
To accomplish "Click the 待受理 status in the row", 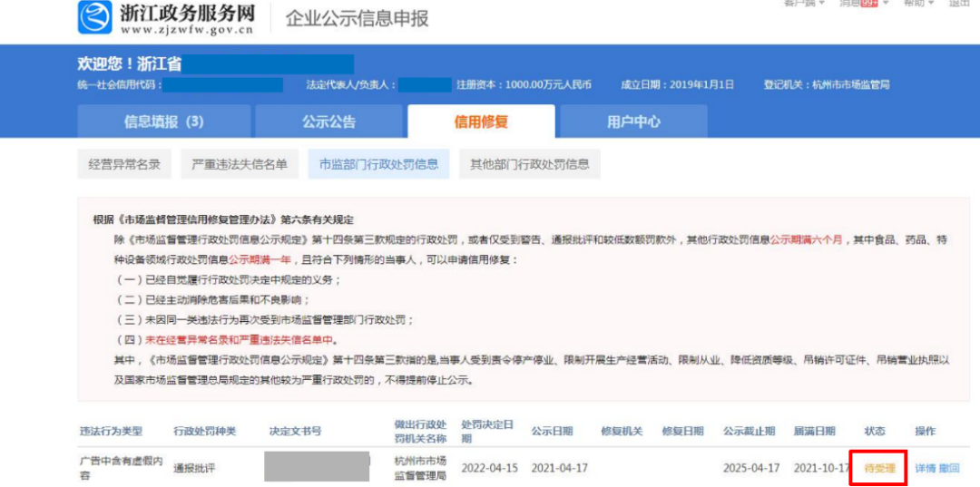I will pyautogui.click(x=879, y=469).
